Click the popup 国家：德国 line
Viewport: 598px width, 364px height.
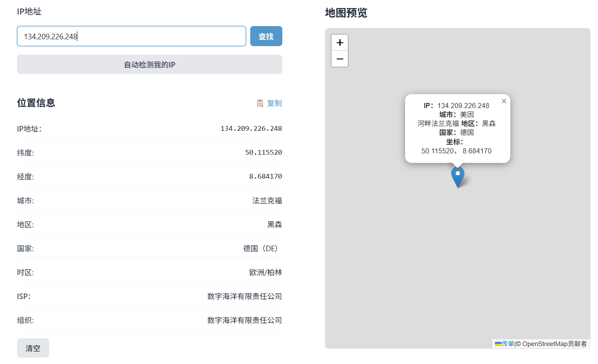pyautogui.click(x=456, y=132)
